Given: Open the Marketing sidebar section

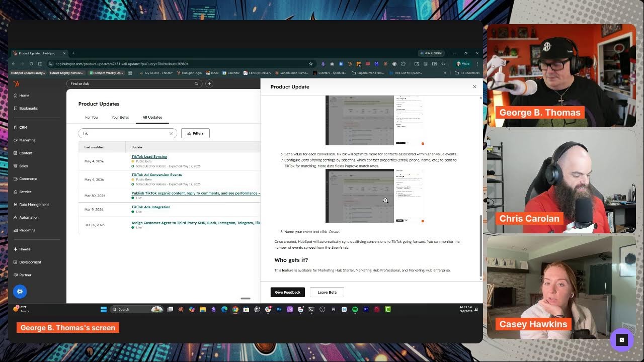Looking at the screenshot, I should 27,140.
